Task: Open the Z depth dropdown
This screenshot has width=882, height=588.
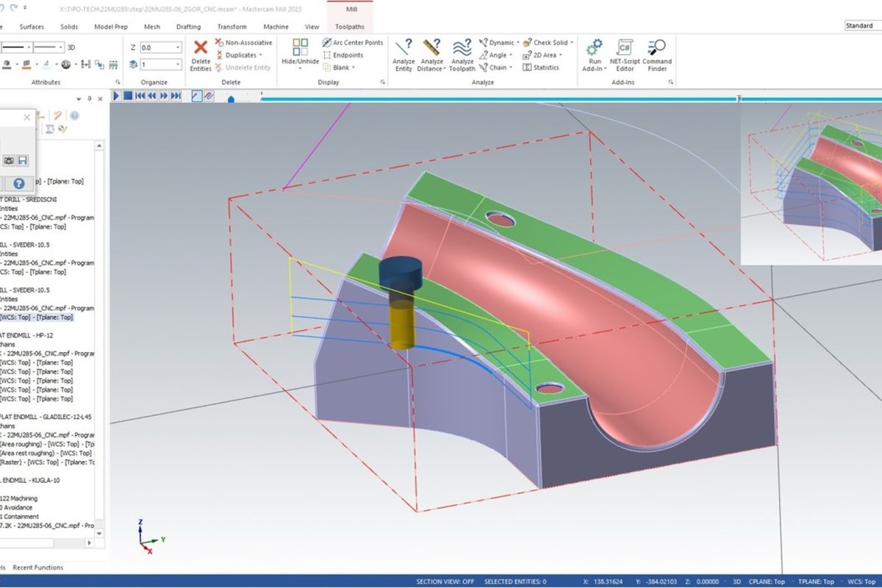Action: click(x=177, y=48)
